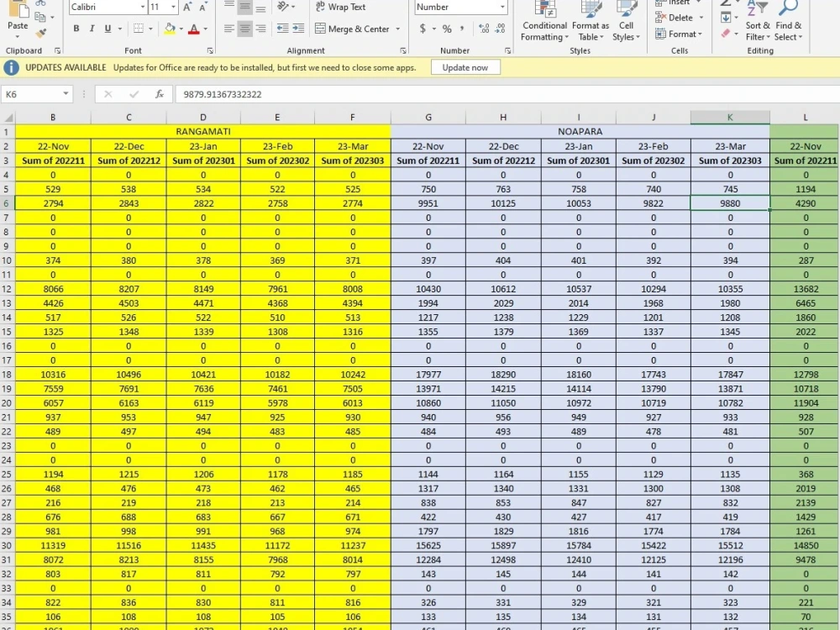840x630 pixels.
Task: Toggle Bold formatting
Action: 76,29
